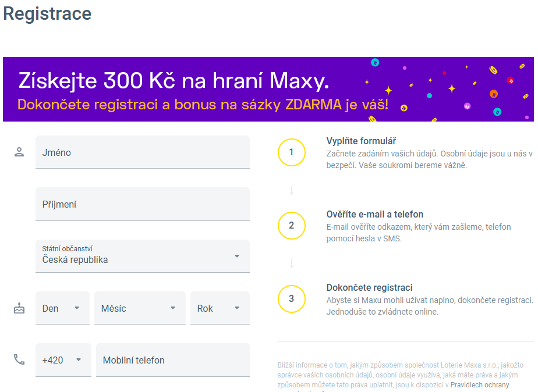Open the Den day dropdown
Image resolution: width=538 pixels, height=392 pixels.
point(62,308)
